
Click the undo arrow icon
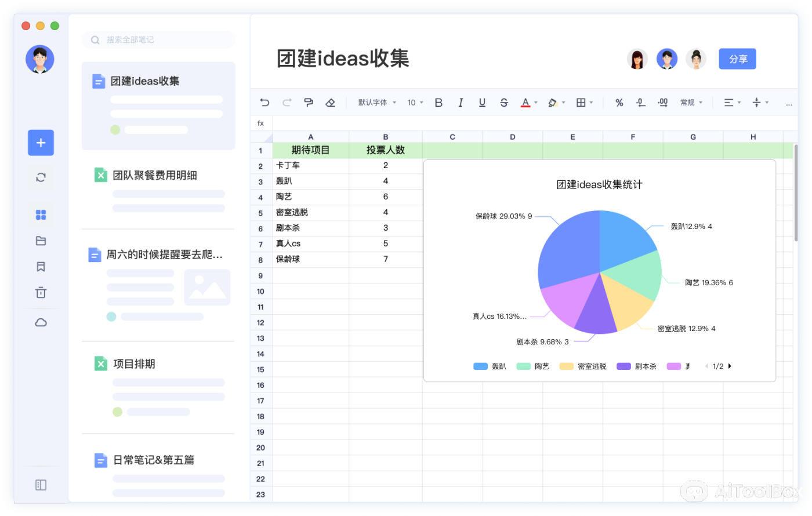(264, 103)
